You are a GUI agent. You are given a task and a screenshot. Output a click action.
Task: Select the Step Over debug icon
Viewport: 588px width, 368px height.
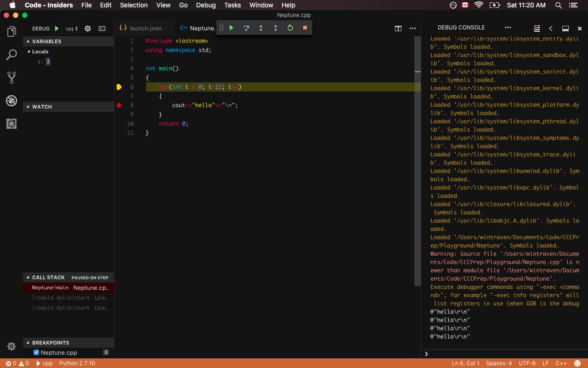click(x=246, y=28)
